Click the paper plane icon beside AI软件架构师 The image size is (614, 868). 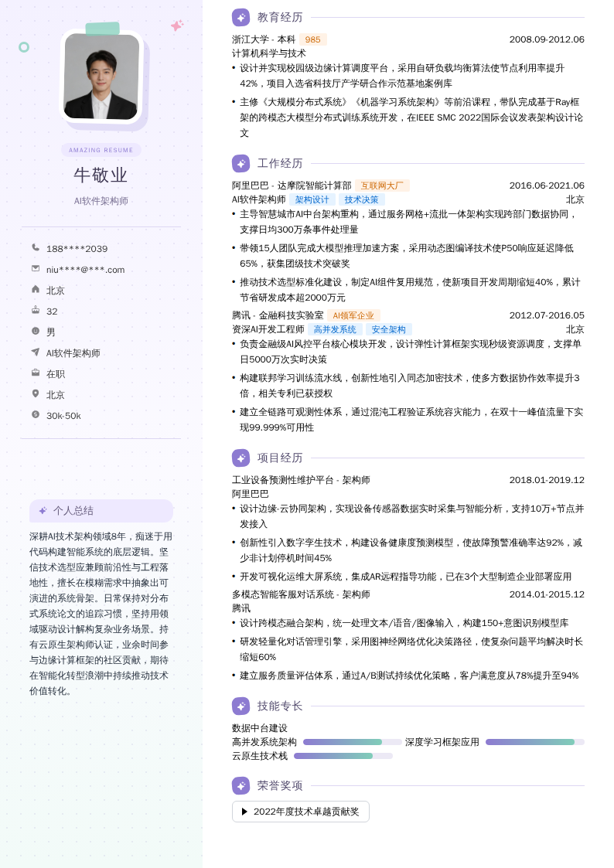click(36, 352)
